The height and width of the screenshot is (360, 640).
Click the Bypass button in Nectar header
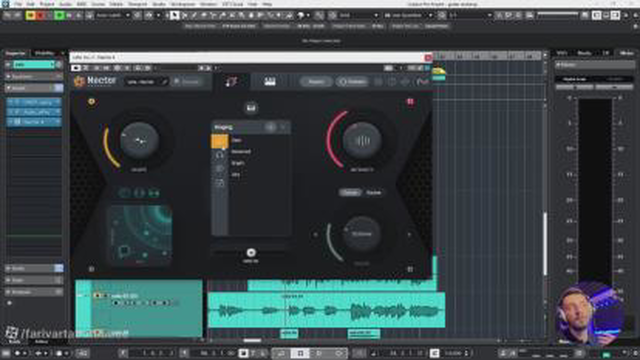click(x=352, y=82)
